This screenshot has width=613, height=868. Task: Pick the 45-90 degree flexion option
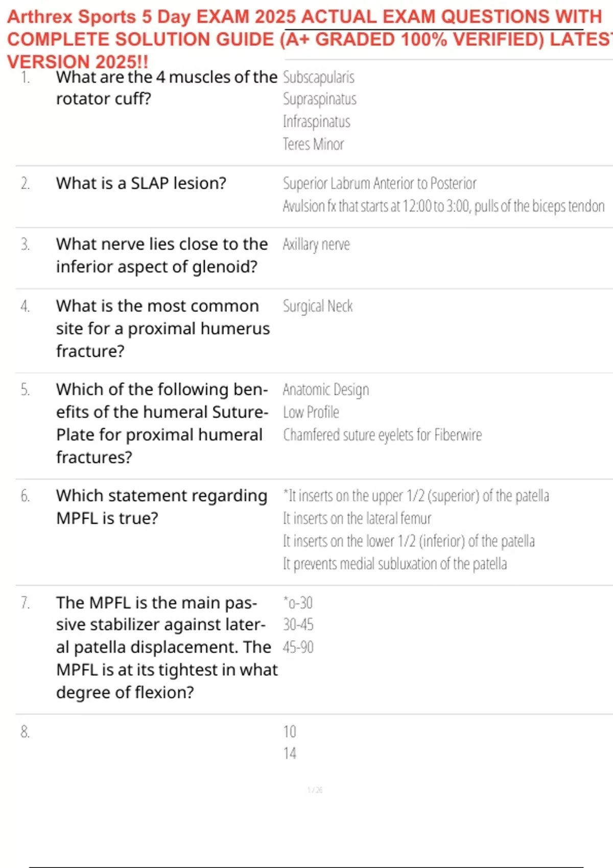pyautogui.click(x=298, y=647)
